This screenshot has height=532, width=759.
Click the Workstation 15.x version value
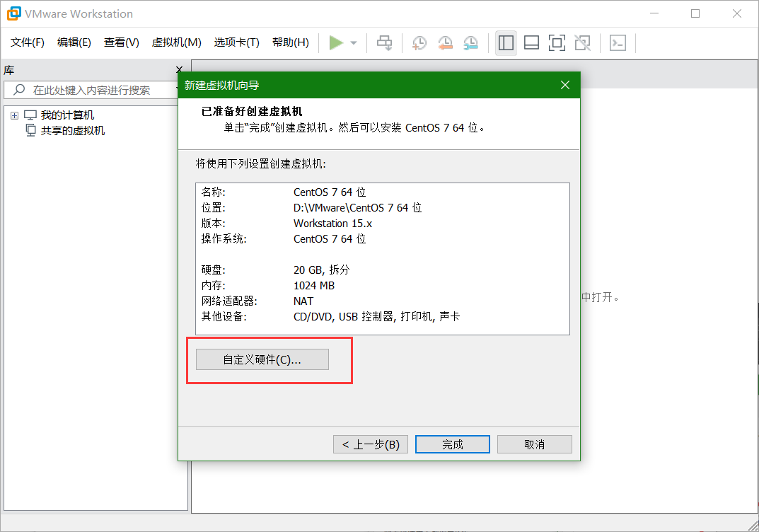[332, 223]
